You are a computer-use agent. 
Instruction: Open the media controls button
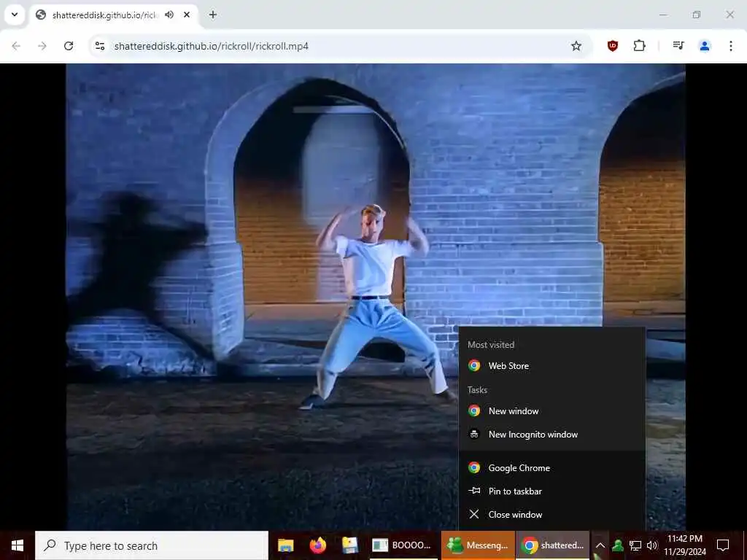(x=678, y=46)
